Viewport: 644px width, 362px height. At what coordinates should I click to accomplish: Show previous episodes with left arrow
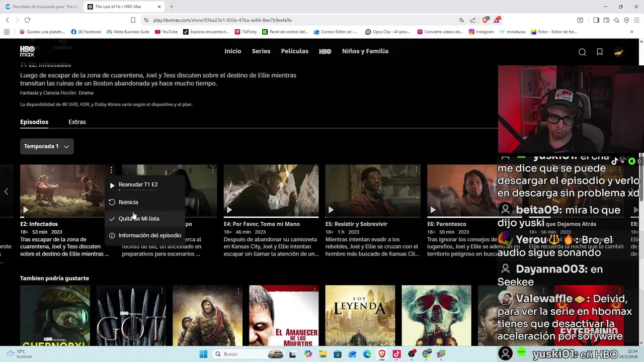pos(6,191)
